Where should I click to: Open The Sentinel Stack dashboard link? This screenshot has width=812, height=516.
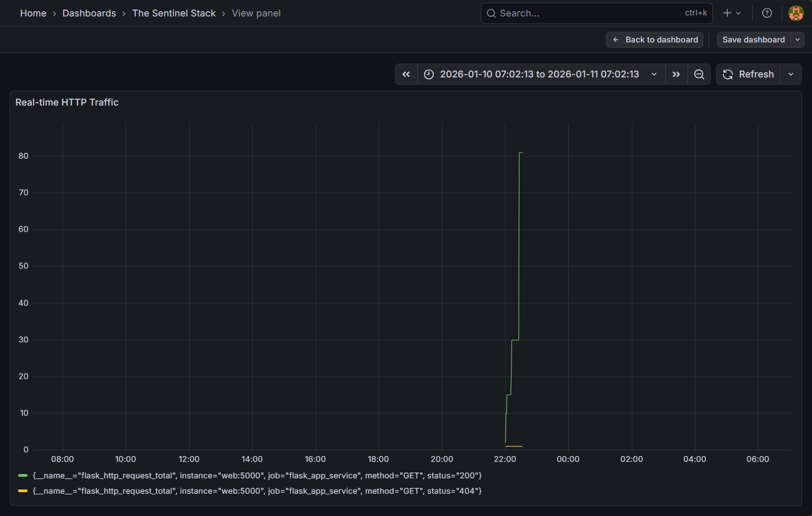(174, 13)
